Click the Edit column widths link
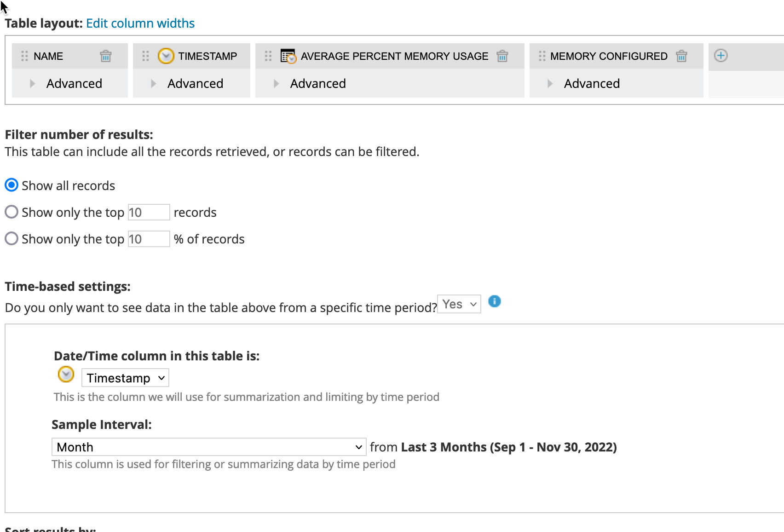 coord(140,23)
